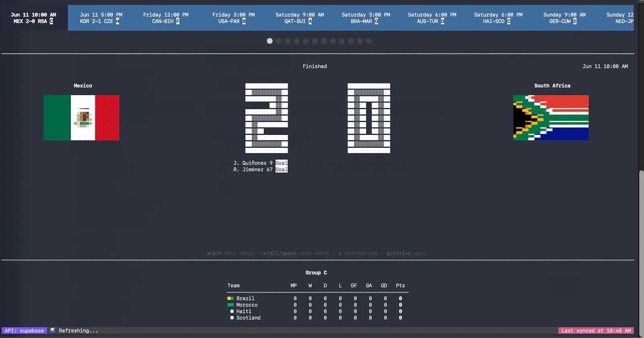This screenshot has width=644, height=338.
Task: Click the API: supabase status badge
Action: pyautogui.click(x=24, y=331)
